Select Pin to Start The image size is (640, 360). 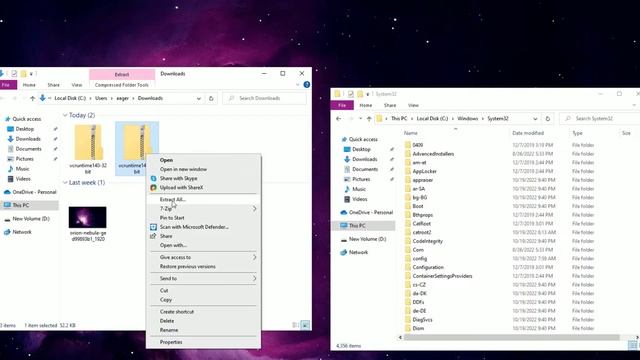172,218
